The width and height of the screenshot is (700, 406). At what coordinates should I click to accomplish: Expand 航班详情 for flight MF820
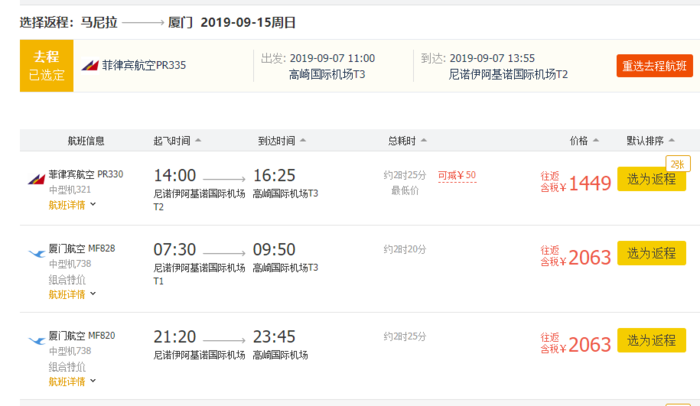tap(72, 381)
